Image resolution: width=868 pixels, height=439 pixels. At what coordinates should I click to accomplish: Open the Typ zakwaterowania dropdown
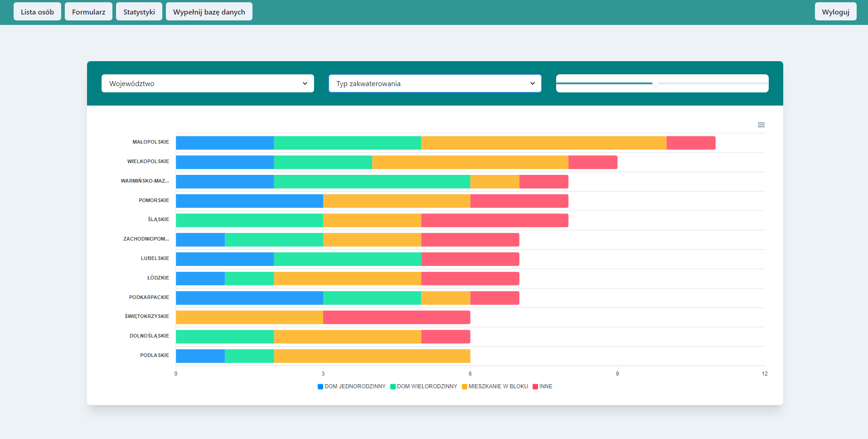coord(434,83)
